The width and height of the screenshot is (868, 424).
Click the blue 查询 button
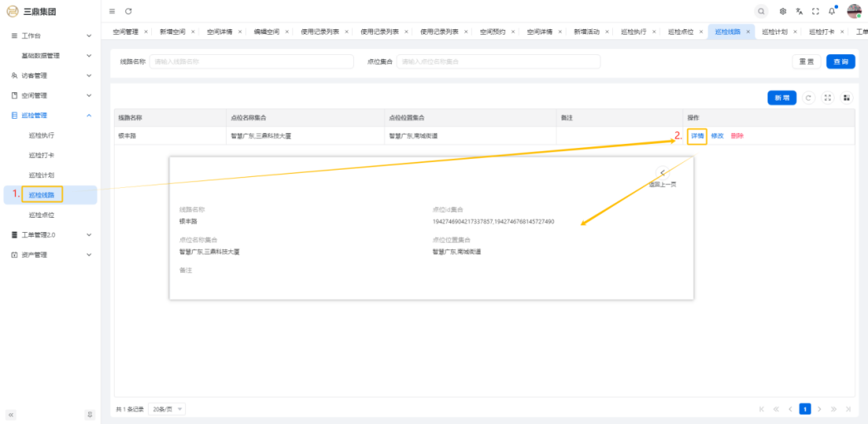[841, 62]
